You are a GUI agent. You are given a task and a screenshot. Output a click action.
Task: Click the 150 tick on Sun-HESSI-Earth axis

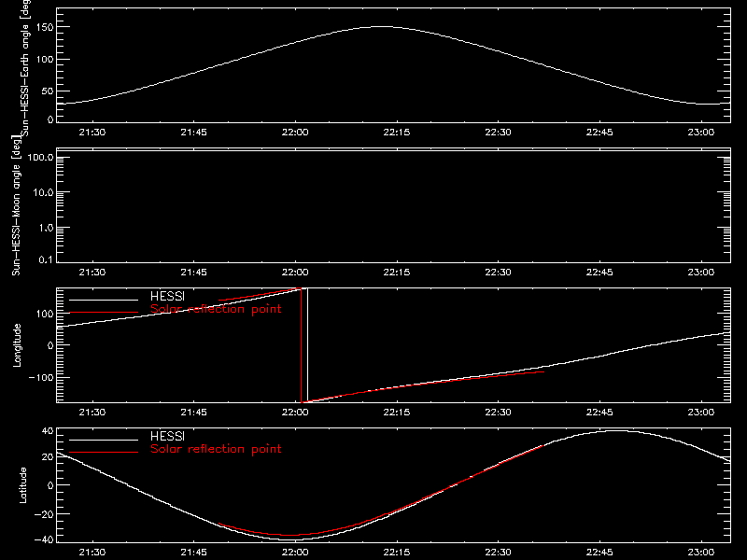[45, 27]
